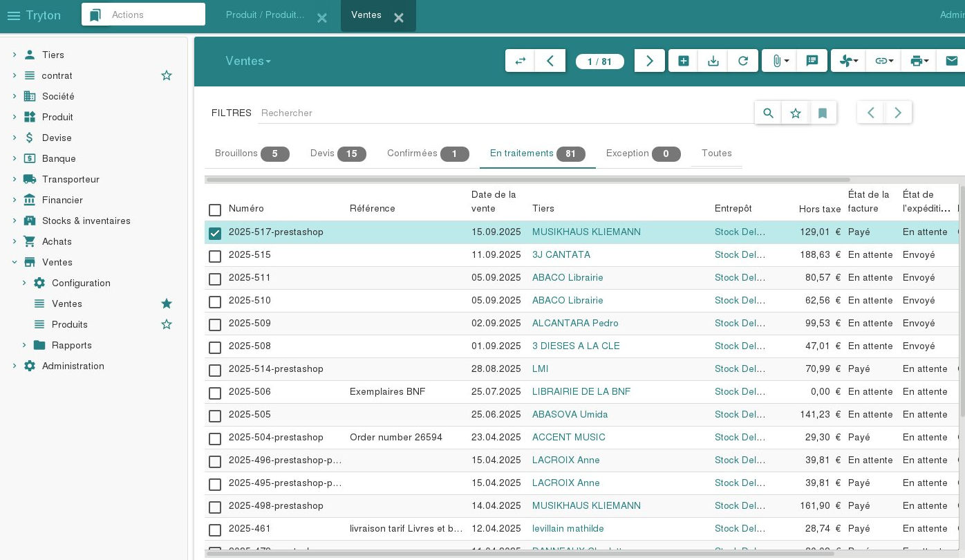Collapse the Ventes section in the sidebar
The image size is (965, 560).
pyautogui.click(x=15, y=262)
